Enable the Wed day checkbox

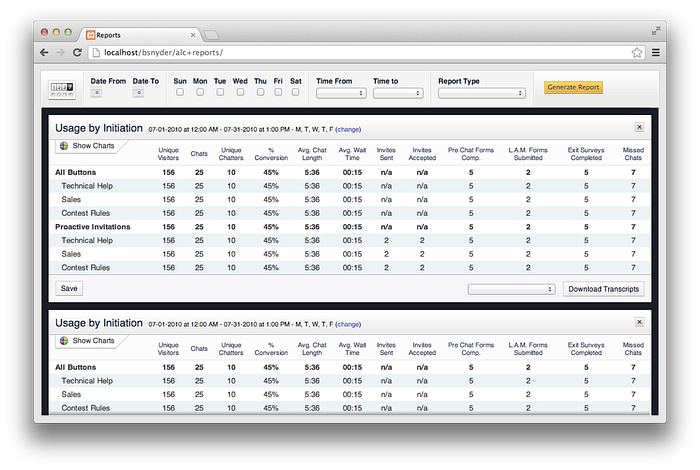click(x=240, y=92)
